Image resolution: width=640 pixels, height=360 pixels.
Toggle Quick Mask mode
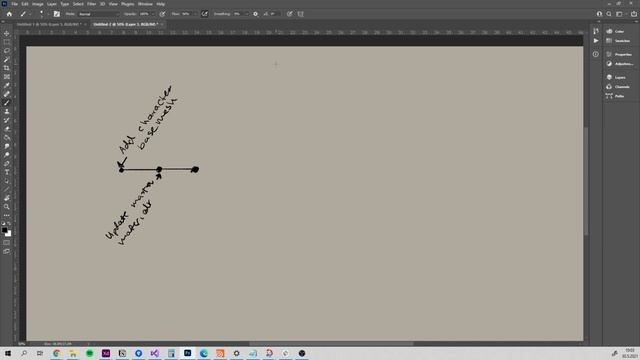tap(7, 242)
